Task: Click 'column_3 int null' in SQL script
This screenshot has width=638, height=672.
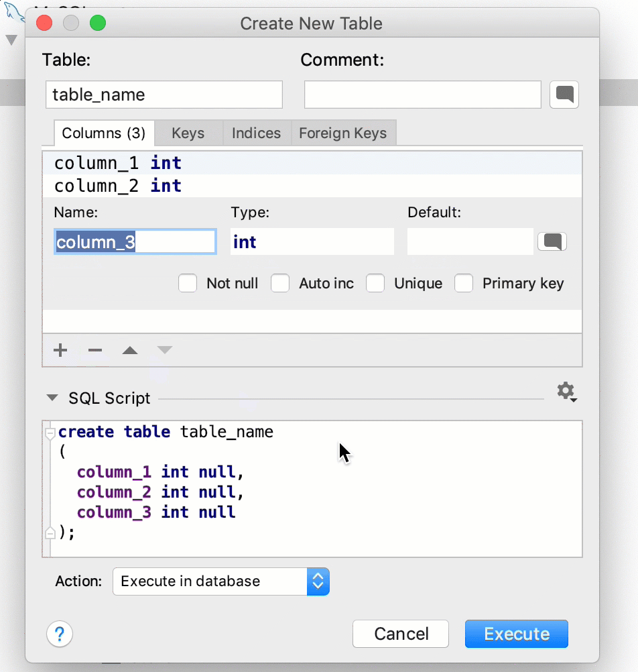Action: click(156, 512)
